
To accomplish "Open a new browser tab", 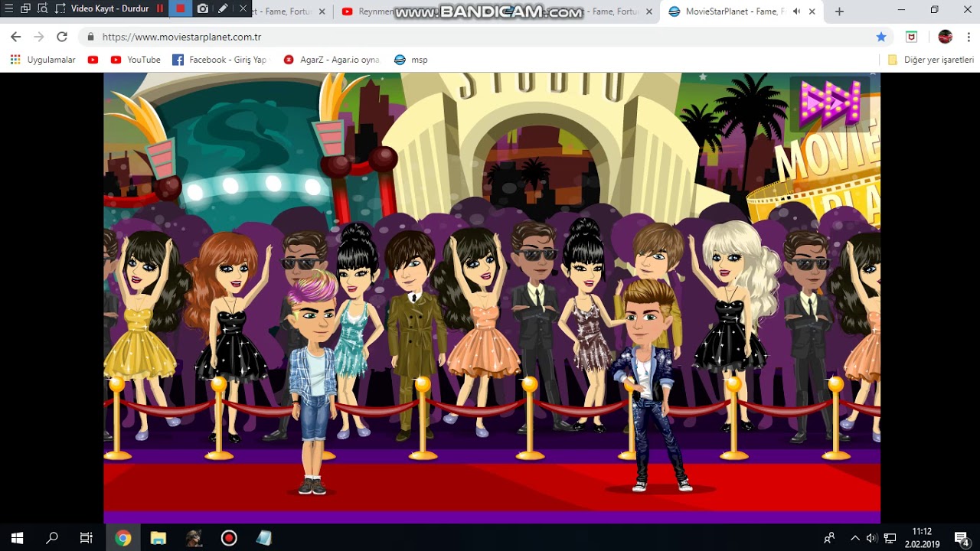I will point(839,11).
